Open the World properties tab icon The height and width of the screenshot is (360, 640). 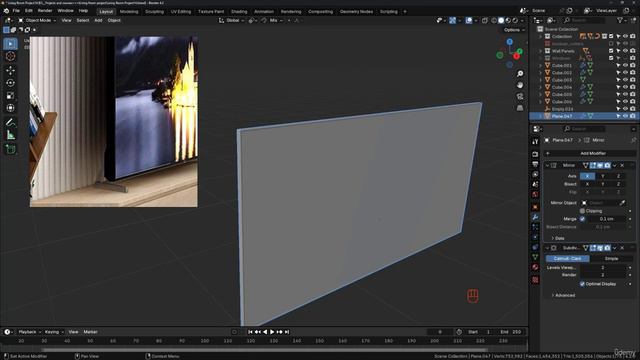535,195
